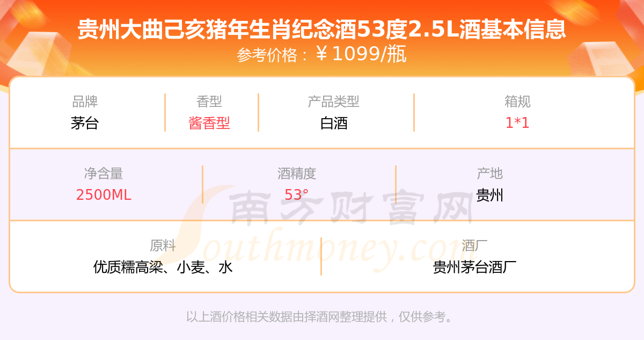Image resolution: width=644 pixels, height=340 pixels.
Task: Click the 品牌 label
Action: (85, 102)
